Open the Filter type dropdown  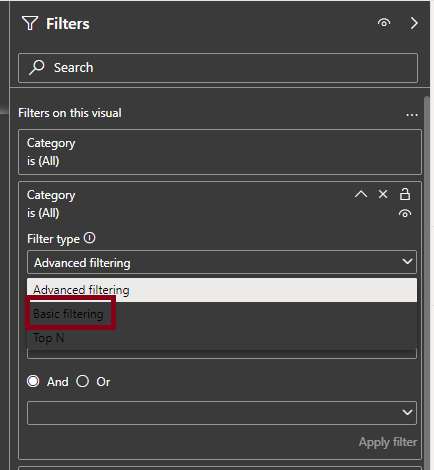(222, 262)
